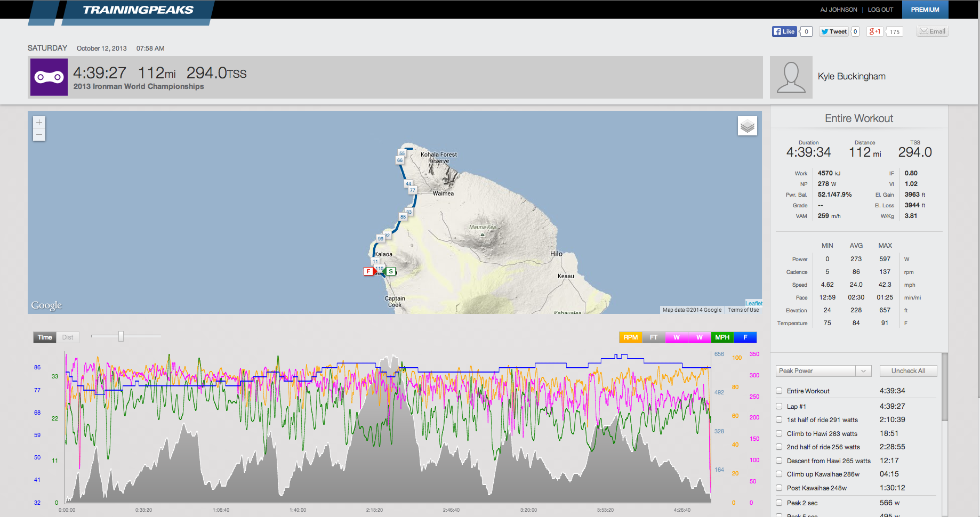
Task: Select mile marker 77 on the map
Action: [413, 190]
